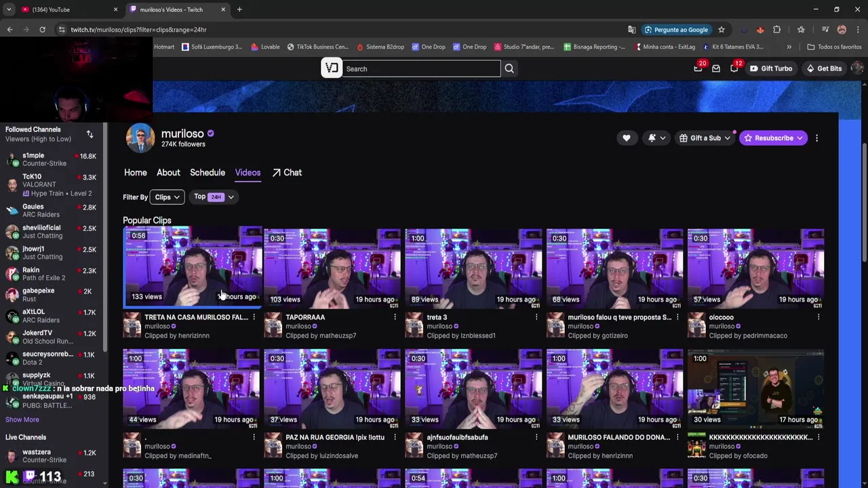Image resolution: width=868 pixels, height=488 pixels.
Task: Open the olocooo clip title link
Action: coord(721,317)
